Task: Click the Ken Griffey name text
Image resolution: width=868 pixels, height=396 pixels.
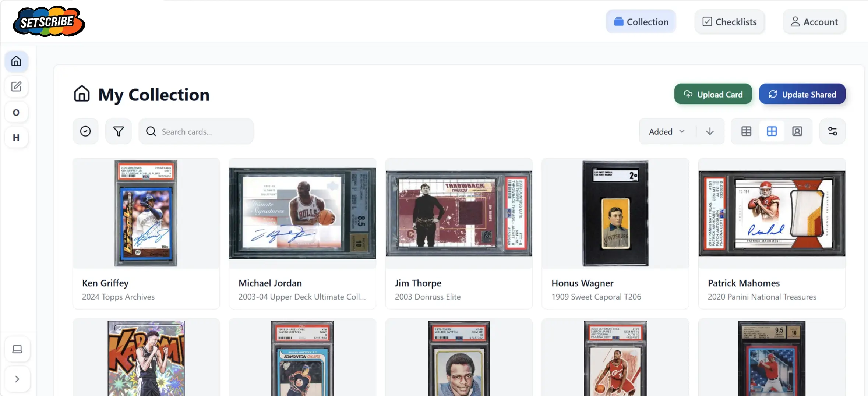Action: coord(105,283)
